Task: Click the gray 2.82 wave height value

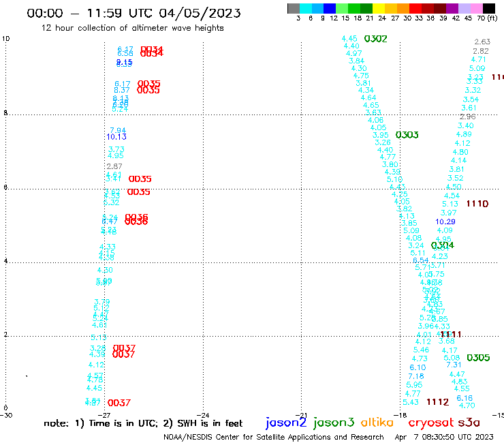Action: (481, 51)
